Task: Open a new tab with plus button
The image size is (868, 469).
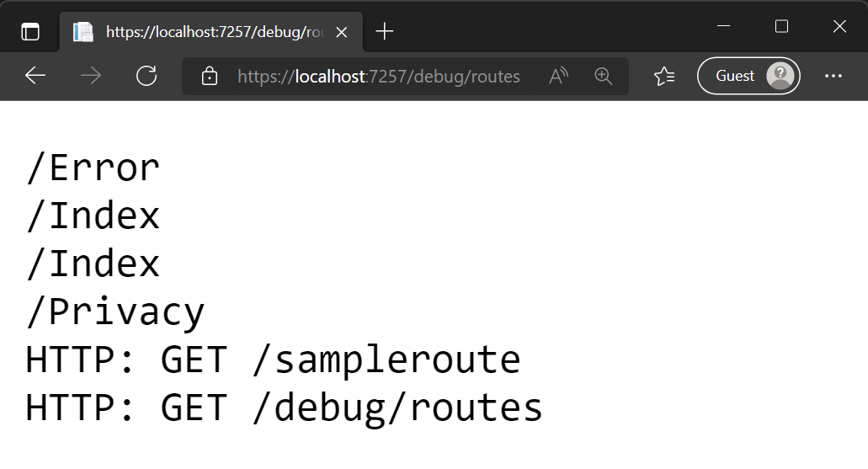Action: [x=385, y=32]
